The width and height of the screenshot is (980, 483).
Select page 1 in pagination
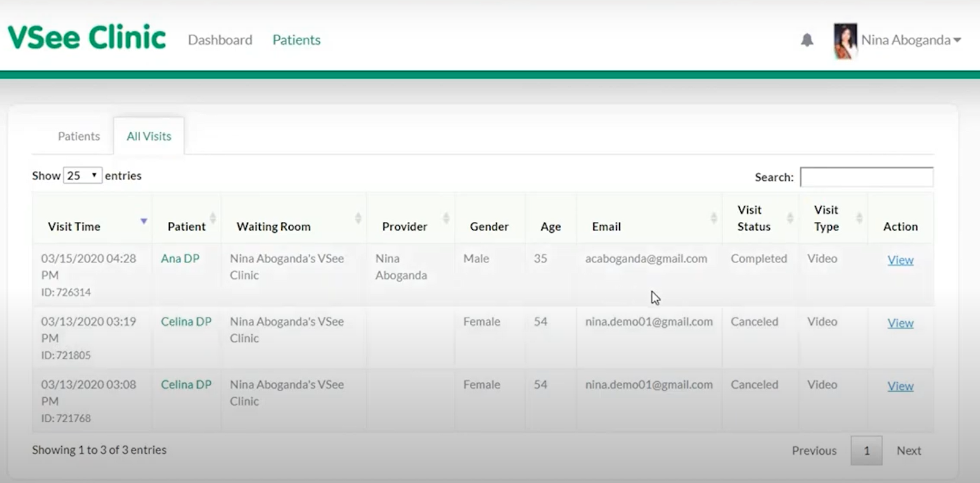pos(866,451)
